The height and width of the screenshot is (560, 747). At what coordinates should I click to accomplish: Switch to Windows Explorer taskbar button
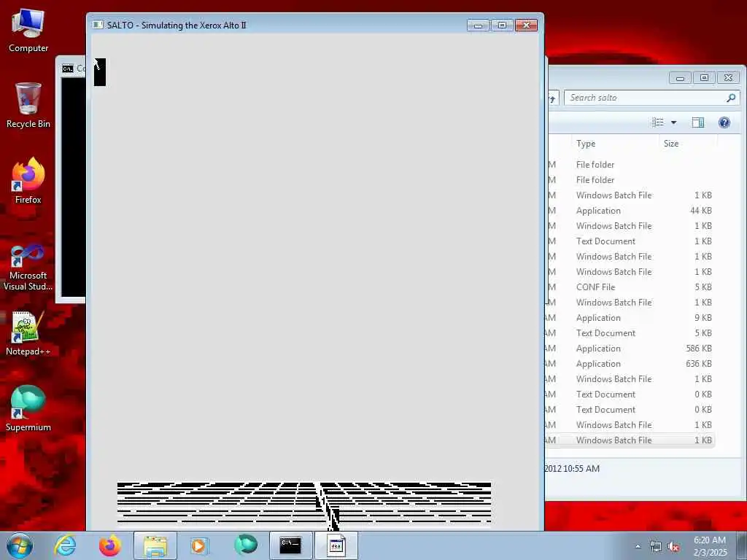155,545
